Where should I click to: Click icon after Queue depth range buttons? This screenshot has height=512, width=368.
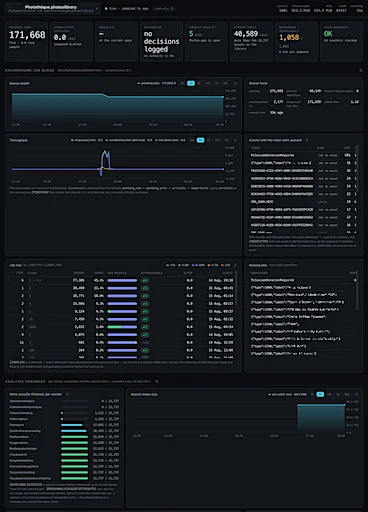235,83
